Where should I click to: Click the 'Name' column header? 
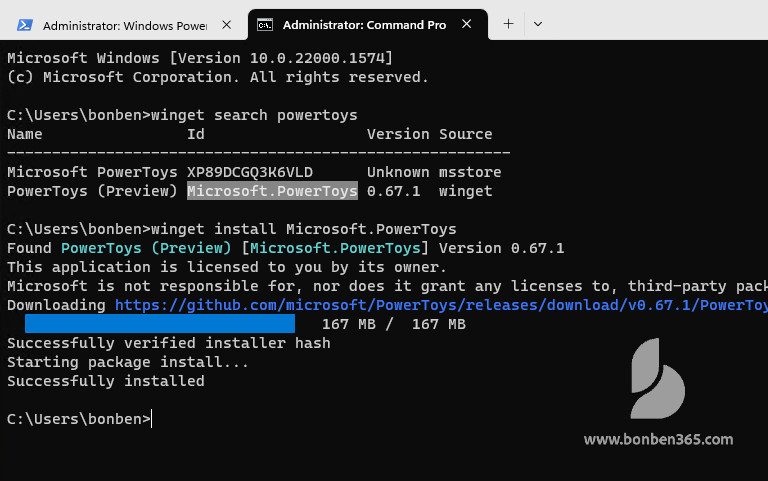tap(24, 134)
